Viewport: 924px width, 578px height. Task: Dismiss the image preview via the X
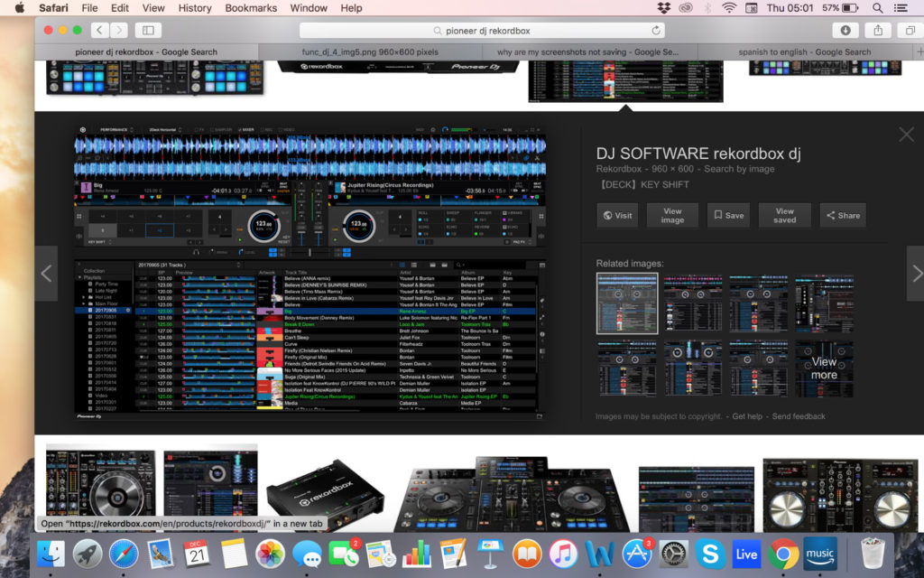pyautogui.click(x=906, y=134)
